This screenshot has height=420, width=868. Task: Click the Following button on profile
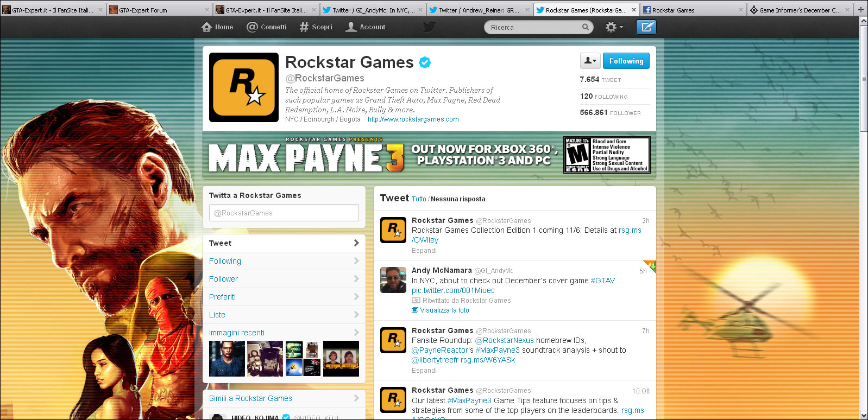(626, 61)
